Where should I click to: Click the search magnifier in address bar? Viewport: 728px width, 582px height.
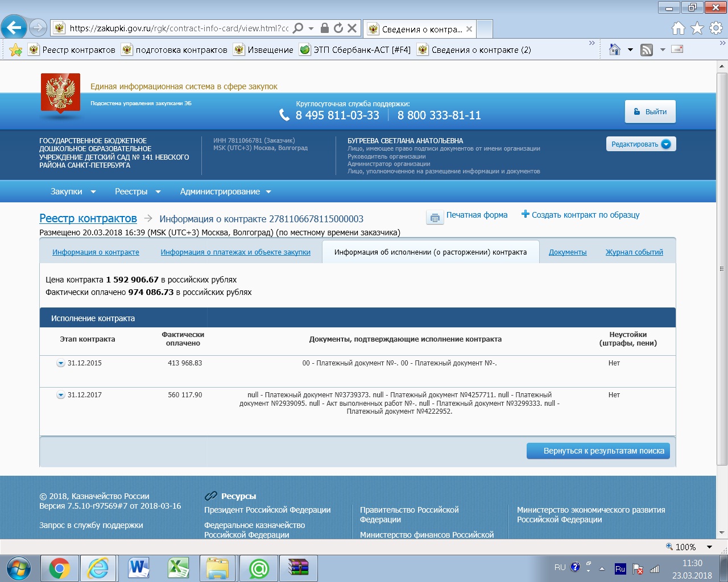tap(298, 28)
